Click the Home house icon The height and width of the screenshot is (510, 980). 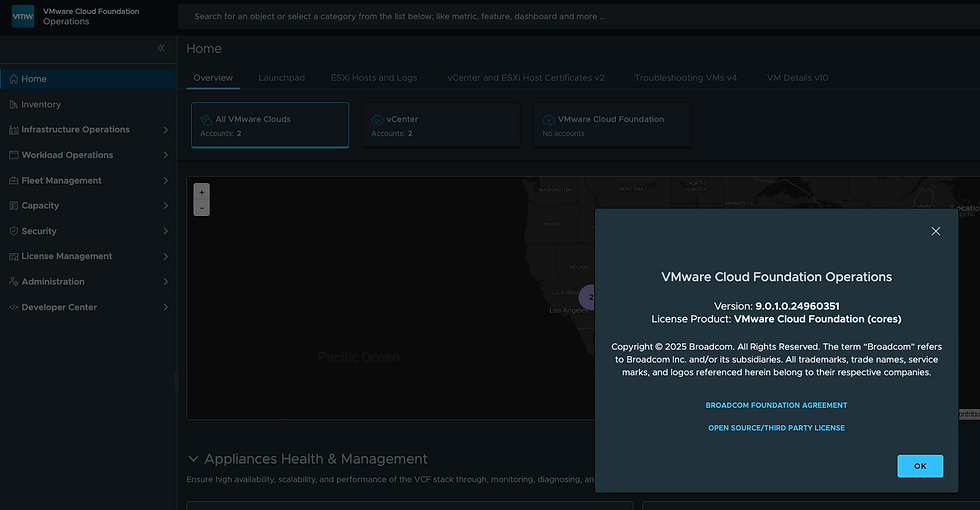14,79
